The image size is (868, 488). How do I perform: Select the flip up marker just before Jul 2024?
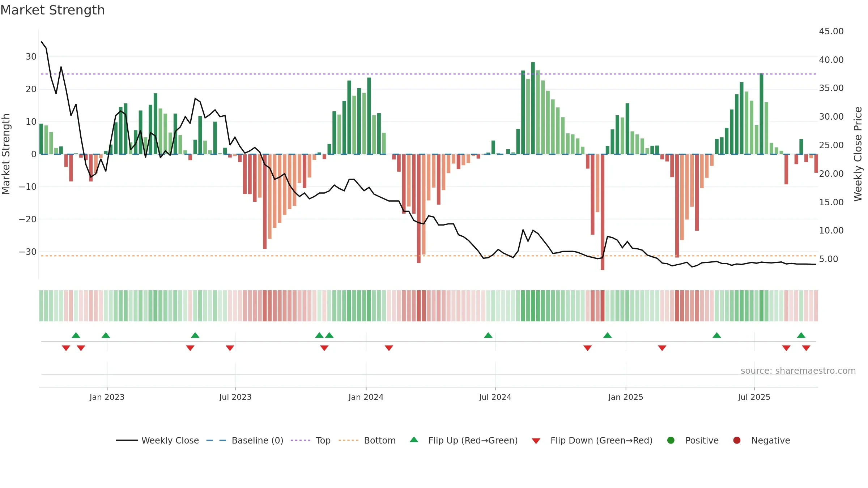pyautogui.click(x=488, y=335)
